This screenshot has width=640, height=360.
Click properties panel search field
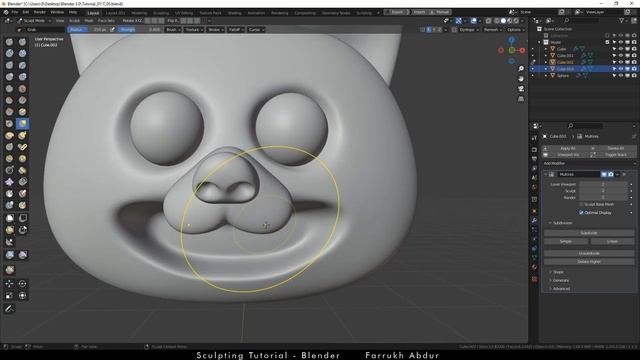click(584, 126)
